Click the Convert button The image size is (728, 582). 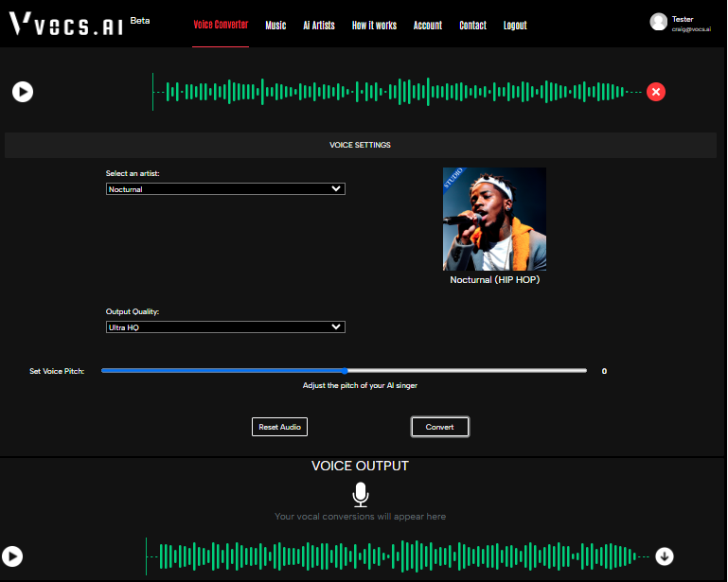(x=439, y=427)
